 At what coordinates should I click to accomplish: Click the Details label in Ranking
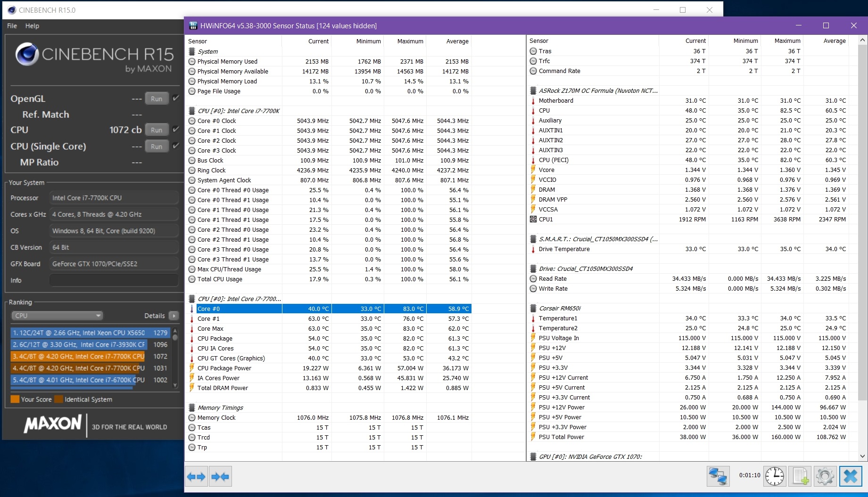coord(155,316)
